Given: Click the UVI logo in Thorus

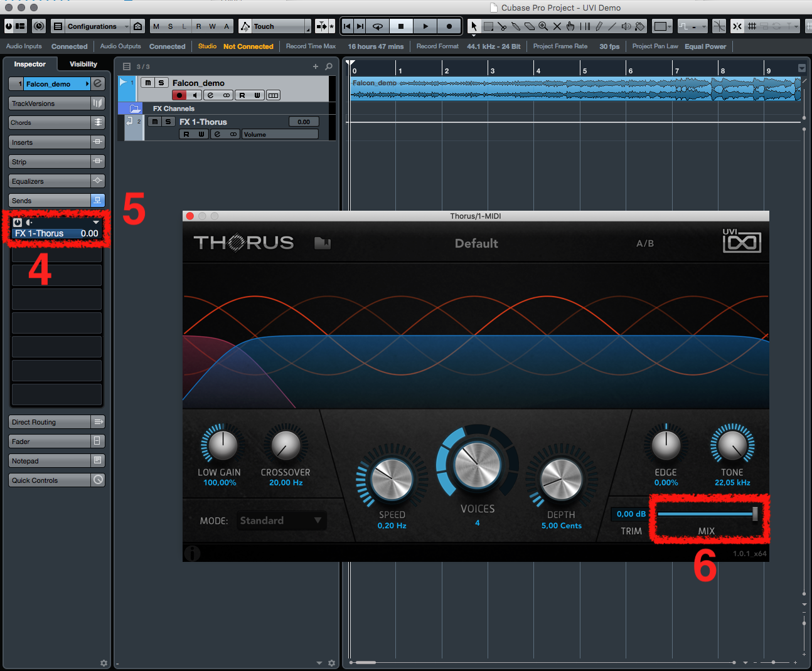Looking at the screenshot, I should (x=742, y=241).
